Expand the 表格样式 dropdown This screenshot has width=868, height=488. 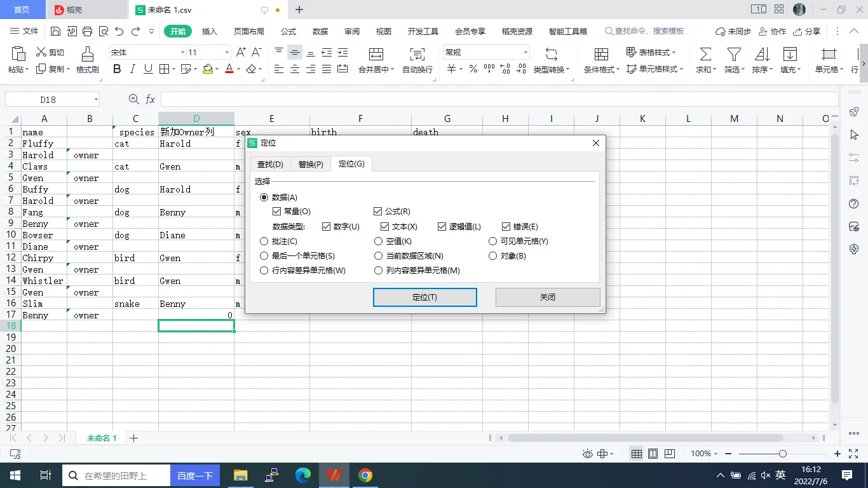point(674,53)
